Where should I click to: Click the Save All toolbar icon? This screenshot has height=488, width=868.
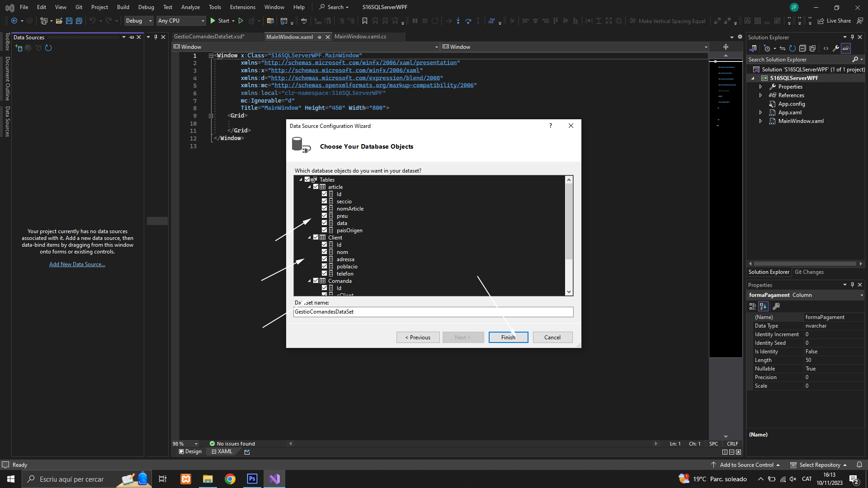tap(79, 21)
